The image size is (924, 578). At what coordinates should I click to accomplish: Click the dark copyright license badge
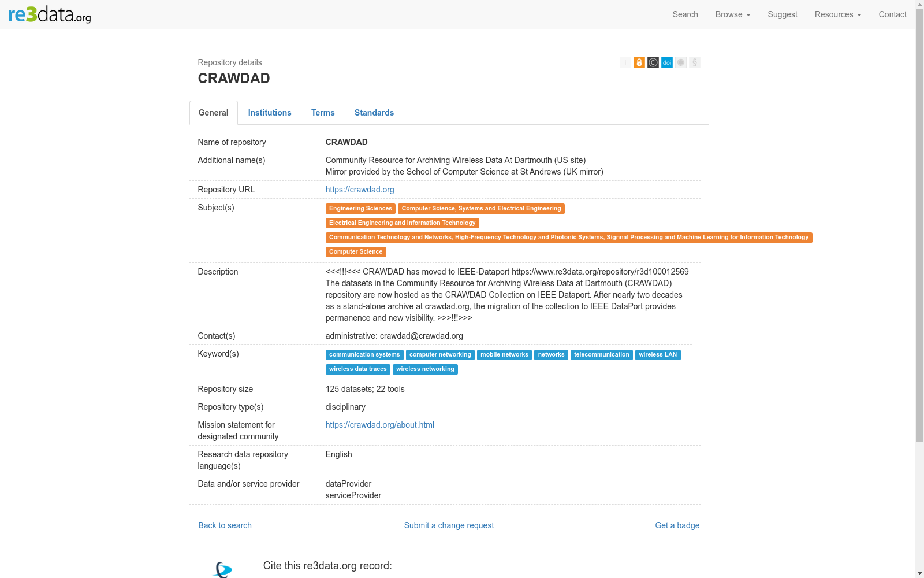(653, 62)
